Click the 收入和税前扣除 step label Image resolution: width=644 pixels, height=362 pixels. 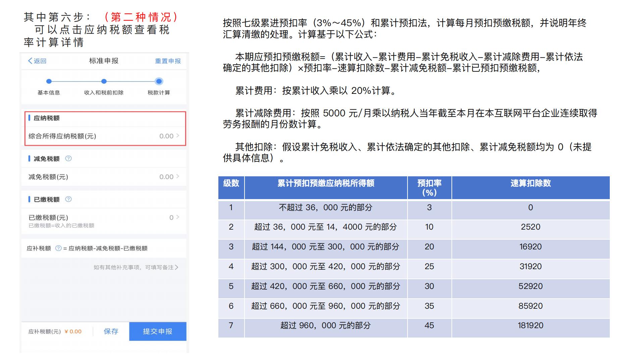(x=104, y=93)
